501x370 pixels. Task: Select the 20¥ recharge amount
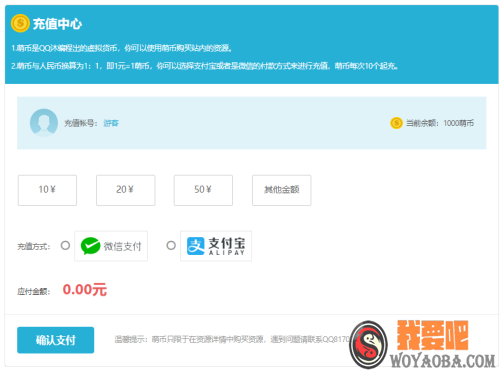click(126, 190)
